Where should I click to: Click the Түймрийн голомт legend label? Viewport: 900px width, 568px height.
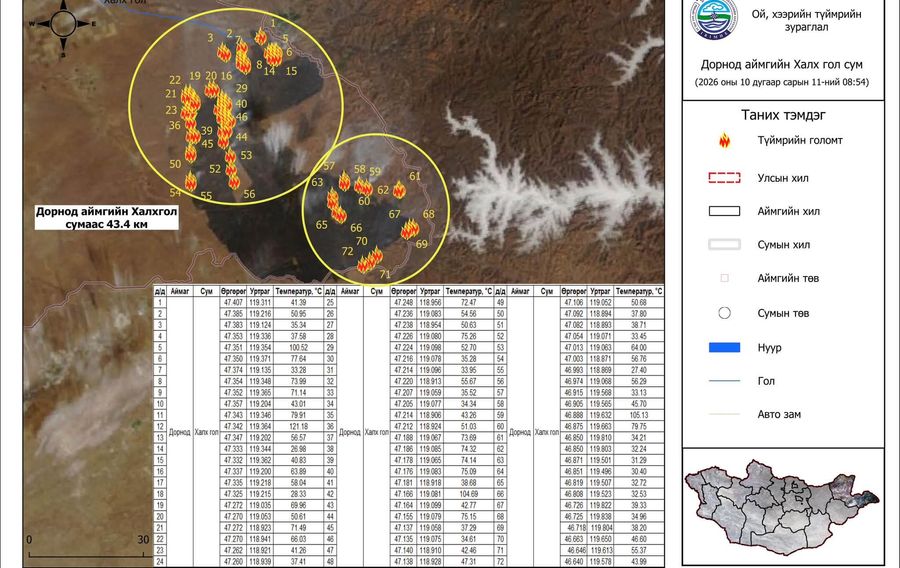coord(800,141)
